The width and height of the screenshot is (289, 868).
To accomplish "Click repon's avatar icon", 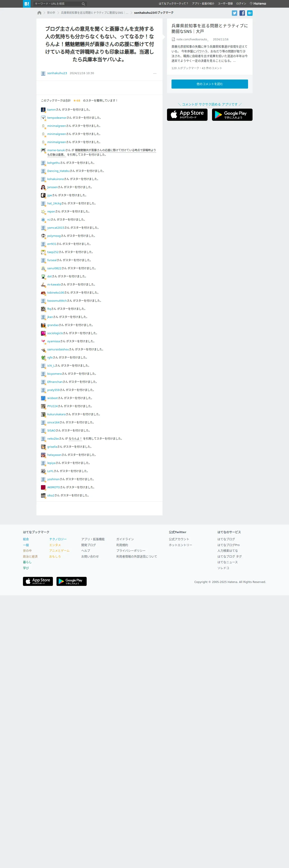I will [x=43, y=212].
